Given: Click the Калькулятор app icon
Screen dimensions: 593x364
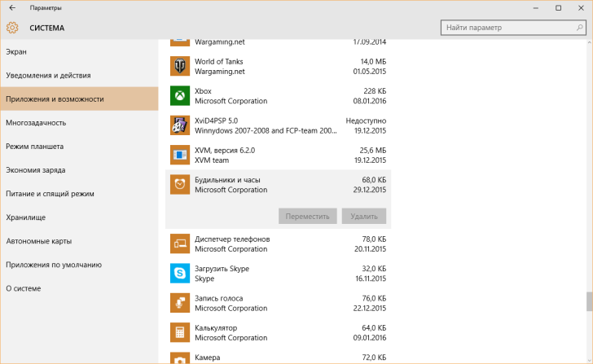Looking at the screenshot, I should click(180, 332).
